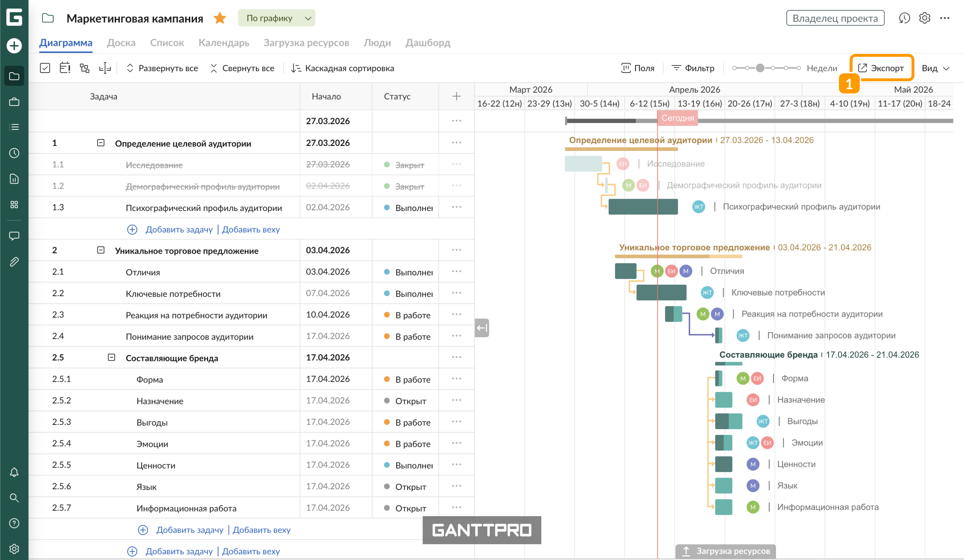This screenshot has height=560, width=964.
Task: Switch to the 'Загрузка ресурсов' tab
Action: click(x=306, y=42)
